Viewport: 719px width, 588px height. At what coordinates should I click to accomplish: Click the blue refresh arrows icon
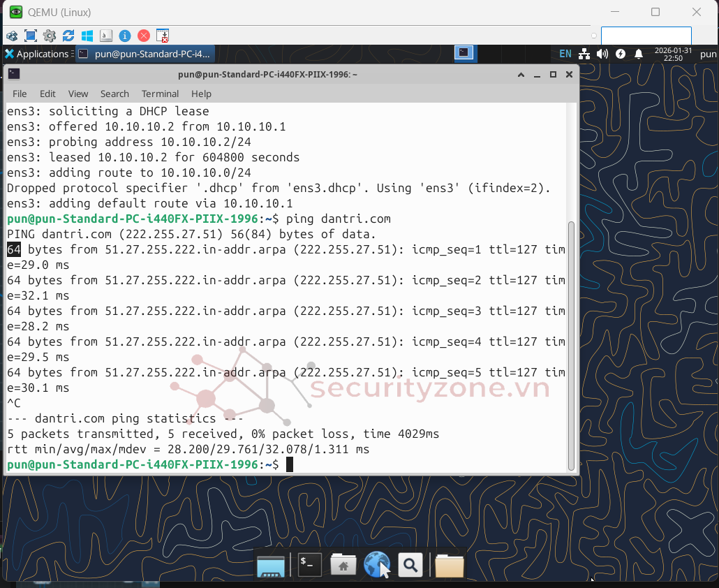pyautogui.click(x=68, y=36)
